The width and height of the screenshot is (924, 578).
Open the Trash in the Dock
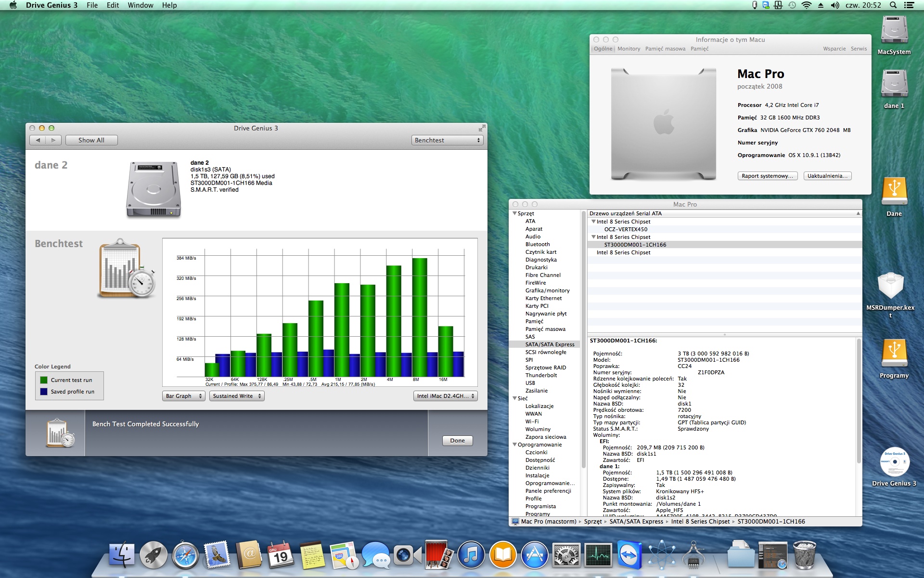pos(804,555)
